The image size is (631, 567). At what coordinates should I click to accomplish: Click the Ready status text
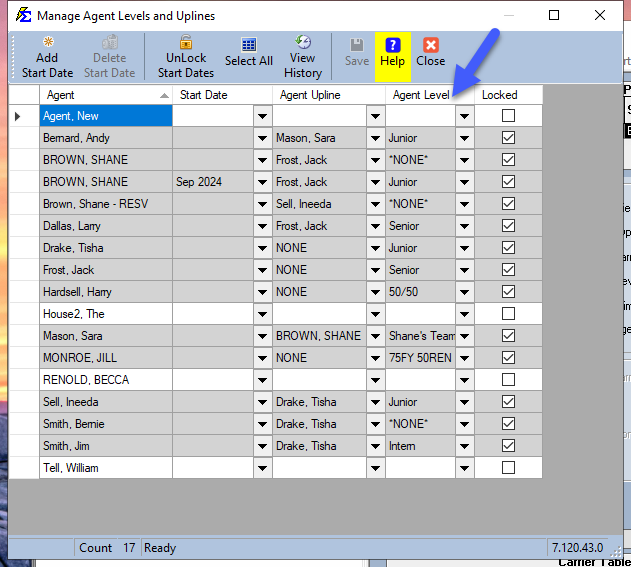click(x=160, y=548)
